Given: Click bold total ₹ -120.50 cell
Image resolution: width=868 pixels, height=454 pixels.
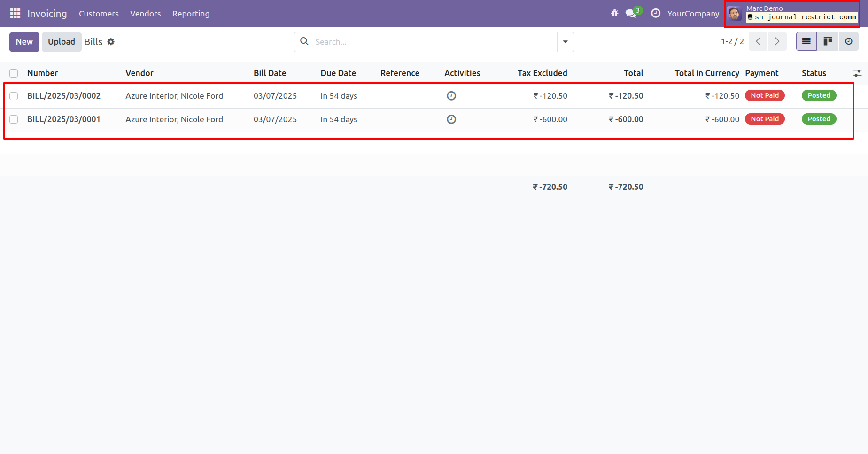Looking at the screenshot, I should 626,96.
